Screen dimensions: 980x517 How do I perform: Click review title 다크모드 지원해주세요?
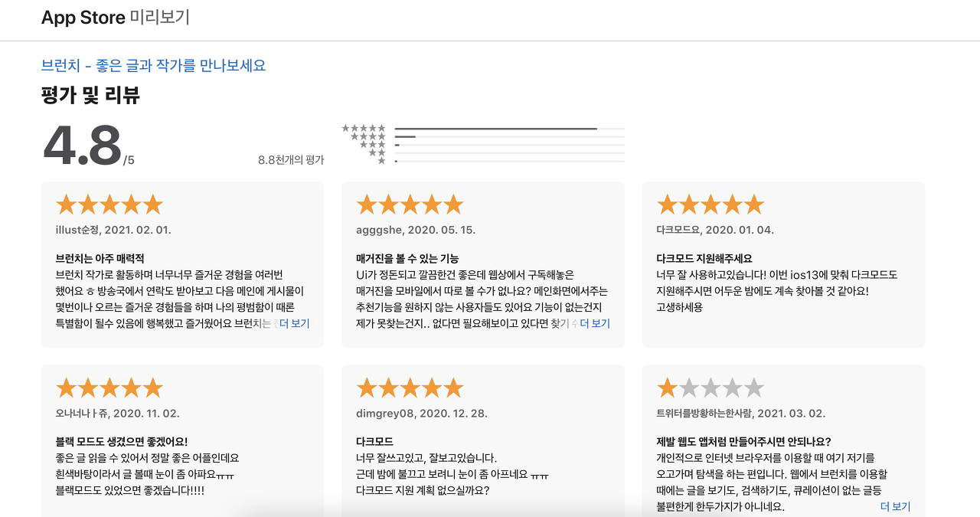pyautogui.click(x=704, y=259)
